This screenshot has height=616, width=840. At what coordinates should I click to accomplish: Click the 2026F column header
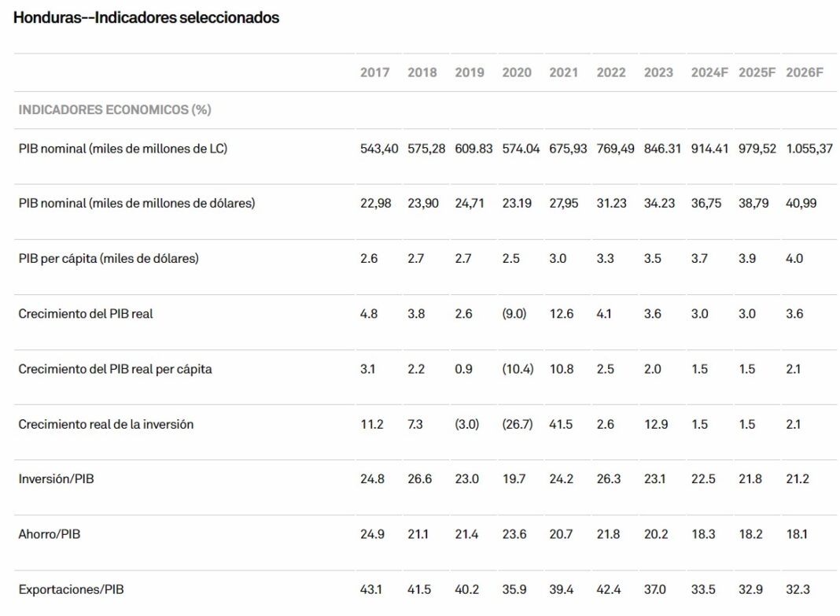pyautogui.click(x=805, y=72)
